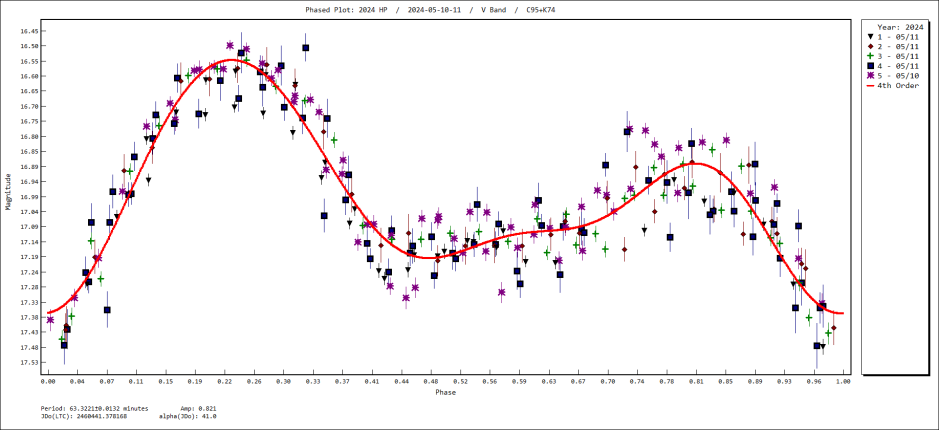Click the 'alpha(JDo): 41.0' readout
The height and width of the screenshot is (430, 940).
pos(187,415)
